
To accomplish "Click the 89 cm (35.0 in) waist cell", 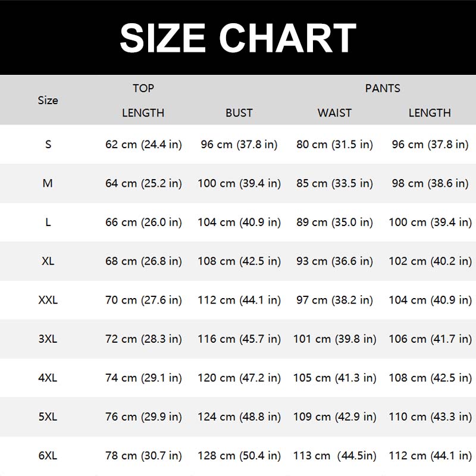I will click(x=334, y=223).
